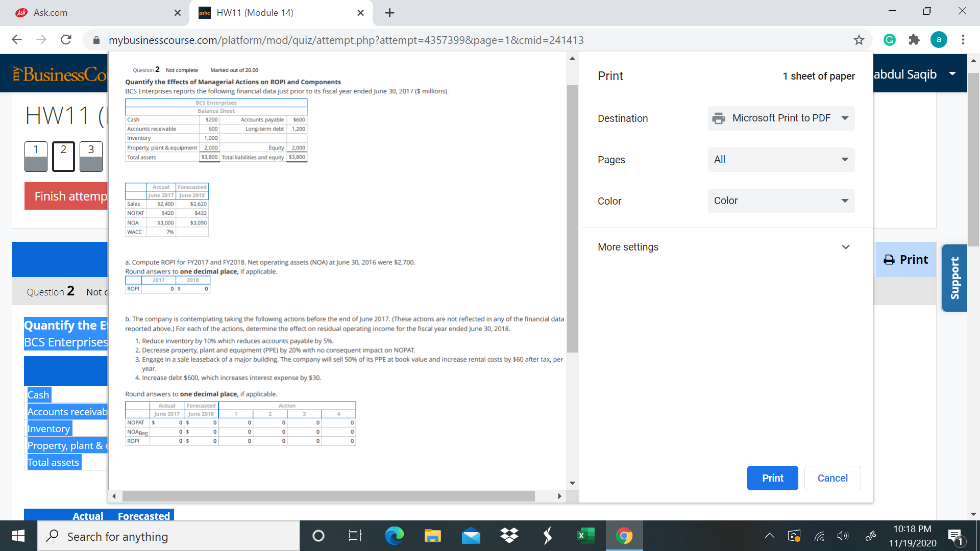Open the Grammarly extension icon
This screenshot has width=980, height=551.
click(890, 40)
